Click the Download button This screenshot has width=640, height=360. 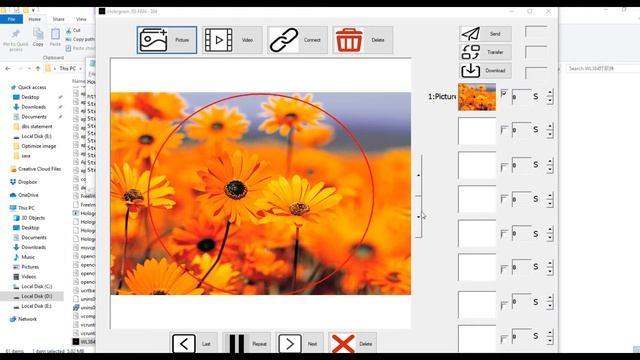pos(485,71)
